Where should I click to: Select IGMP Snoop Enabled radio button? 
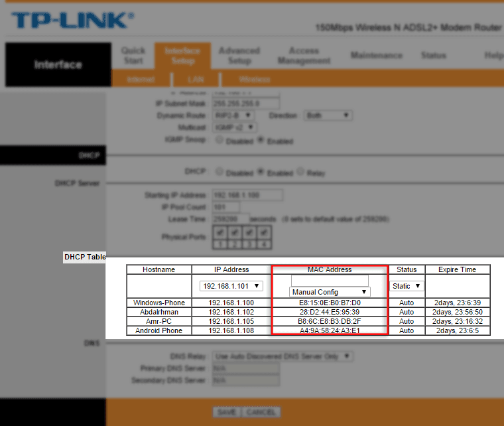point(261,140)
